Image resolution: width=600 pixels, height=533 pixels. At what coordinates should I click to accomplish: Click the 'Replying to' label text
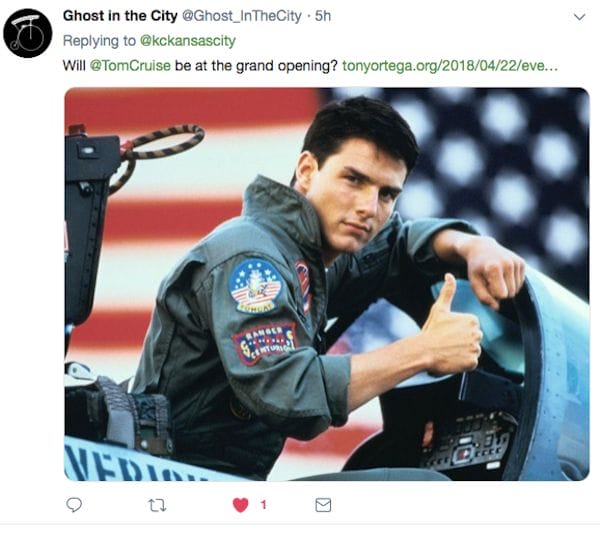click(x=99, y=41)
